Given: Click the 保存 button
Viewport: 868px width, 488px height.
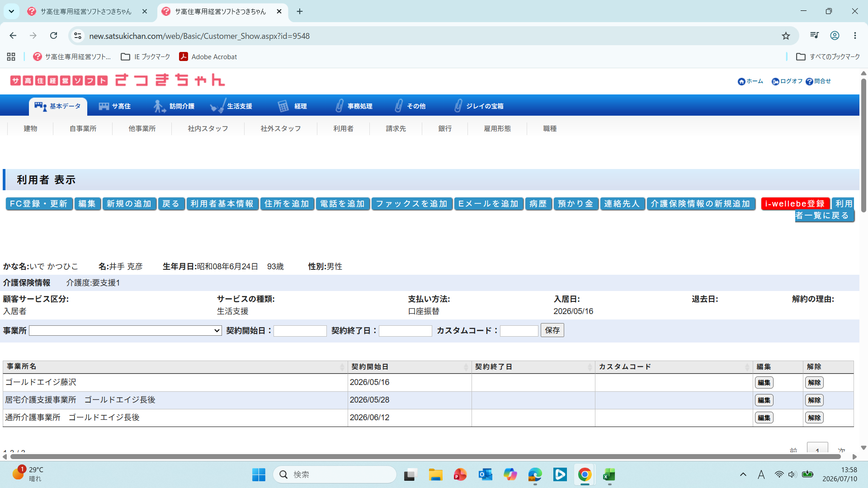Looking at the screenshot, I should pos(552,330).
